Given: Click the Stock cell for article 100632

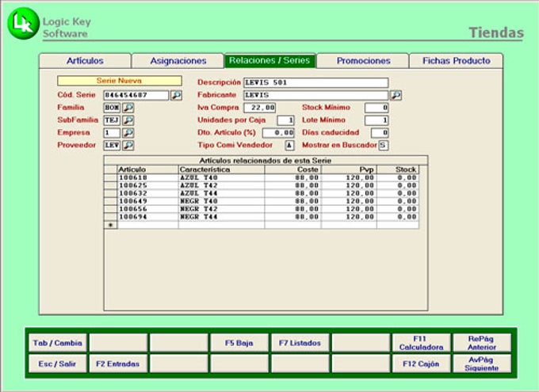Looking at the screenshot, I should [398, 193].
